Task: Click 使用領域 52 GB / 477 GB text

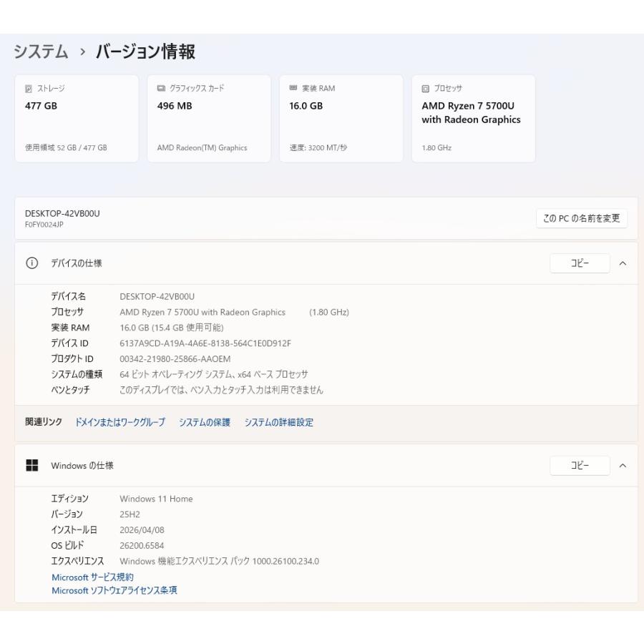Action: click(x=66, y=147)
